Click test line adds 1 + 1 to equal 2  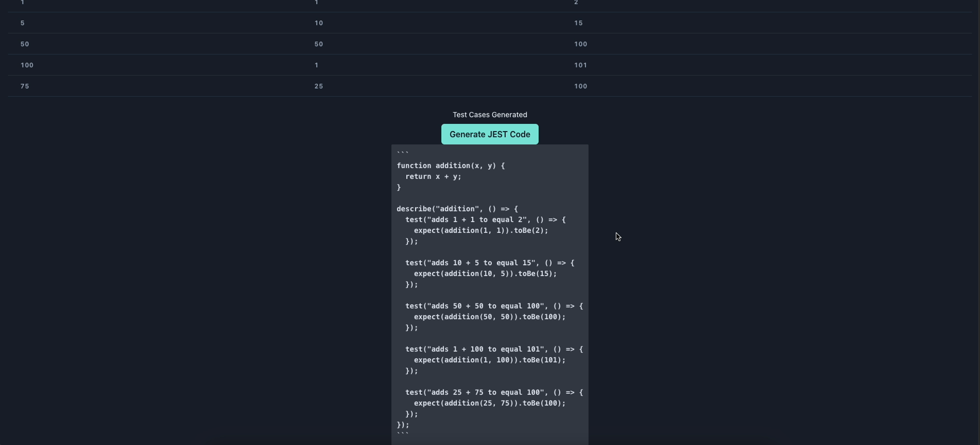tap(485, 220)
